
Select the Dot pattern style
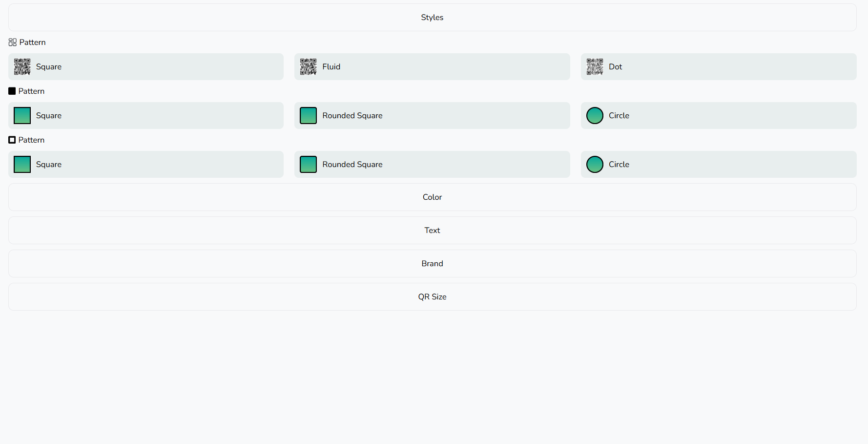(x=718, y=67)
